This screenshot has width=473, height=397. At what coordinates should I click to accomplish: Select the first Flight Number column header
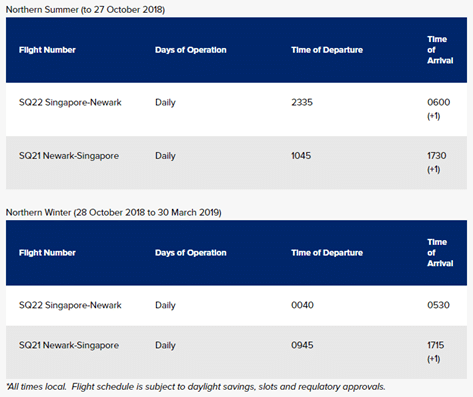point(47,50)
